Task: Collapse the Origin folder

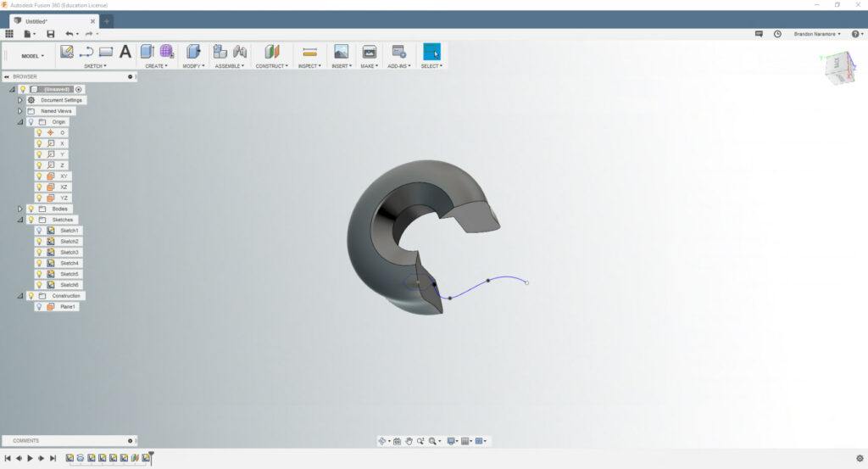Action: (20, 122)
